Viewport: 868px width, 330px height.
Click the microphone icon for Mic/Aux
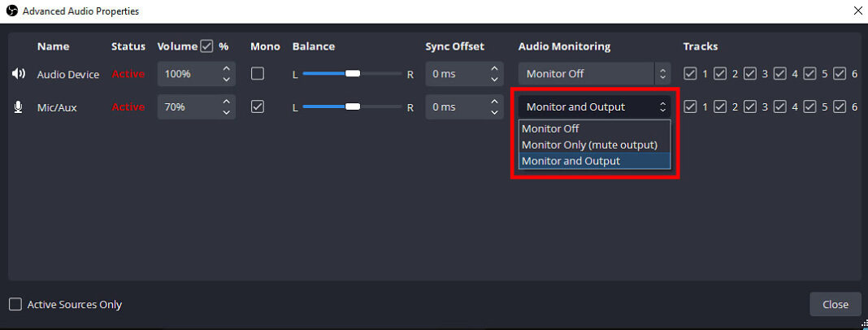18,107
